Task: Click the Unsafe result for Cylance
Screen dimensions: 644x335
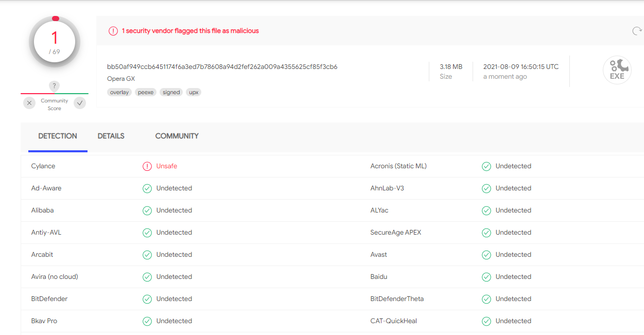Action: [167, 166]
